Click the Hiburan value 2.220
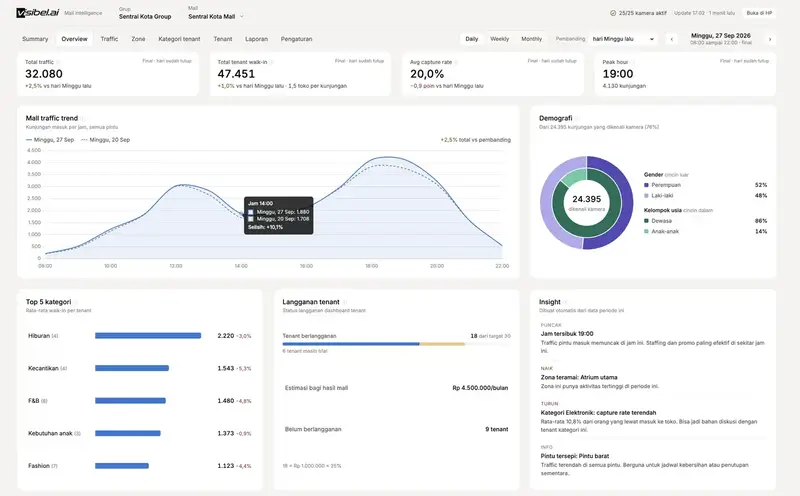The image size is (800, 496). click(x=226, y=336)
